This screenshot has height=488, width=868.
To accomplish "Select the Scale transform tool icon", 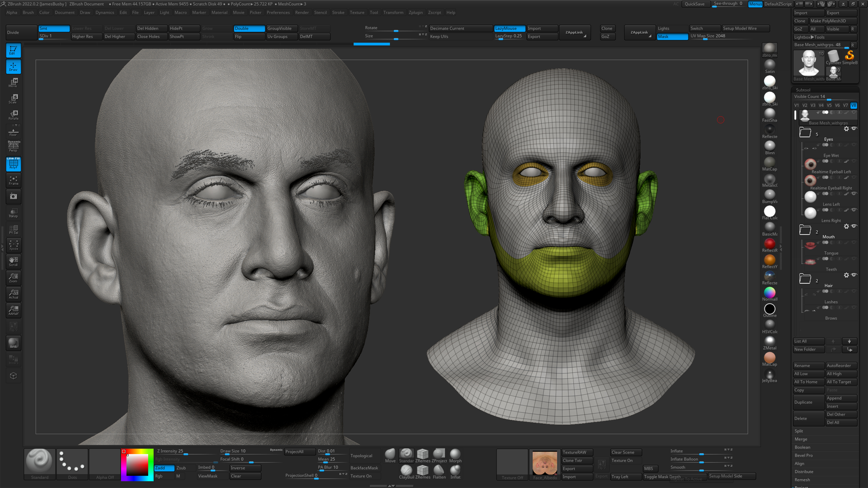I will [x=14, y=99].
